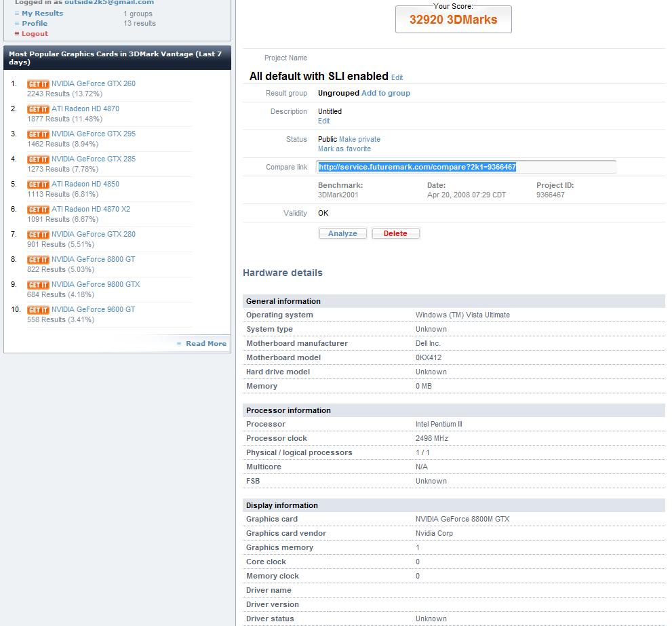
Task: Open NVIDIA GeForce GTX 295 link
Action: point(94,134)
